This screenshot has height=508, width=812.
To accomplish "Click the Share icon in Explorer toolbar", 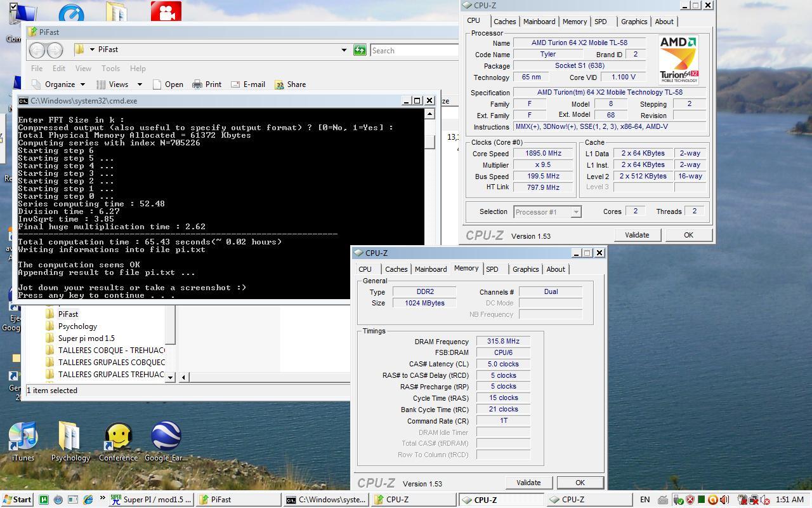I will pos(279,84).
